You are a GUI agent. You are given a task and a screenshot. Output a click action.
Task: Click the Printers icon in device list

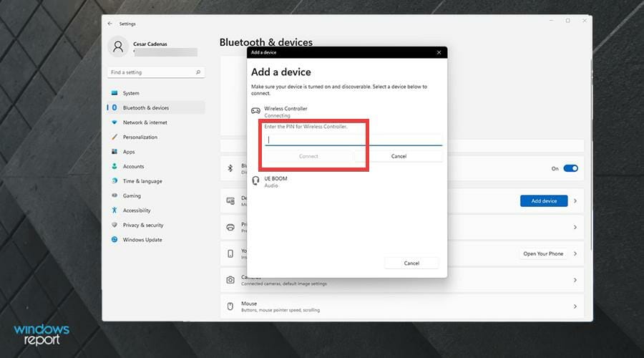pos(230,227)
